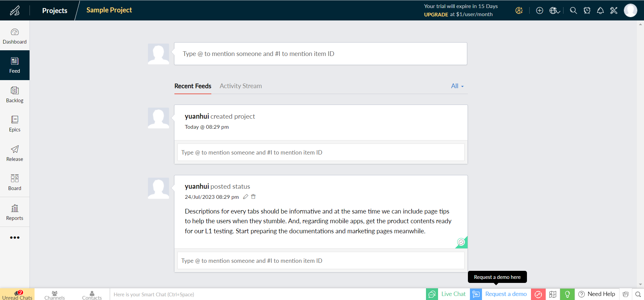Select the Recent Feeds tab

(x=193, y=86)
